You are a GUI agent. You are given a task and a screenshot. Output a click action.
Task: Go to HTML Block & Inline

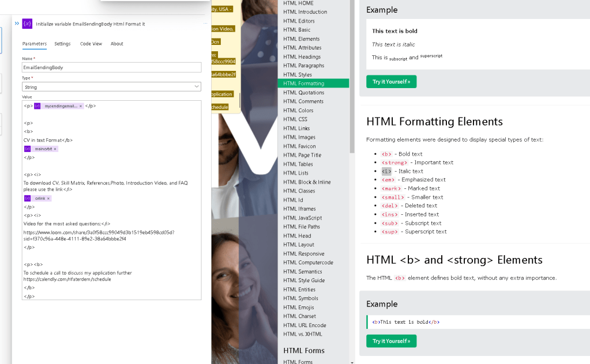(x=307, y=182)
